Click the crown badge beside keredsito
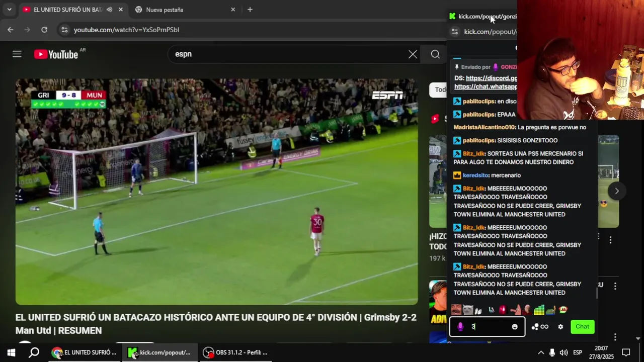 (457, 175)
